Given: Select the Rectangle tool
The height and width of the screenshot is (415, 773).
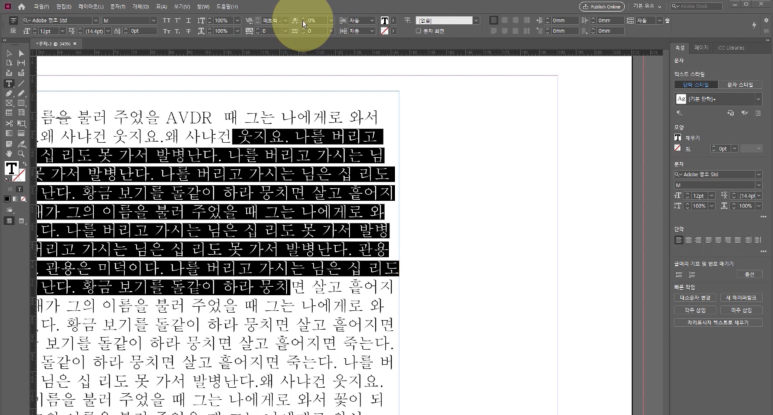Looking at the screenshot, I should (x=21, y=104).
